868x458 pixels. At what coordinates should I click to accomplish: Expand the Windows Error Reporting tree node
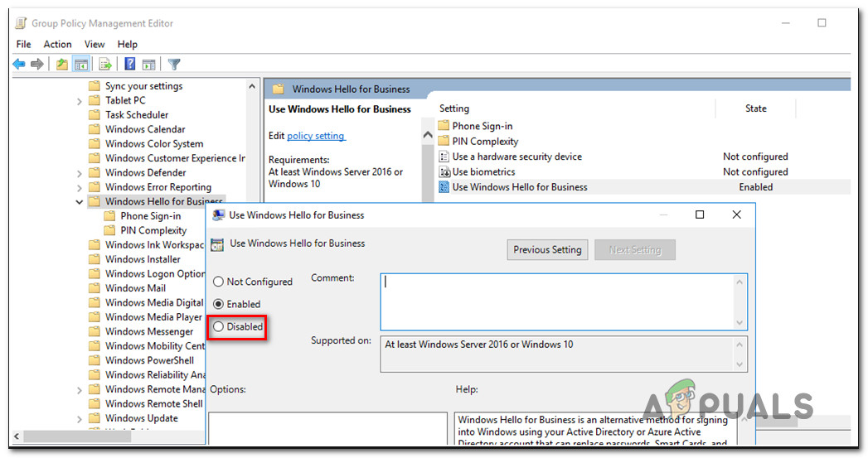(79, 188)
